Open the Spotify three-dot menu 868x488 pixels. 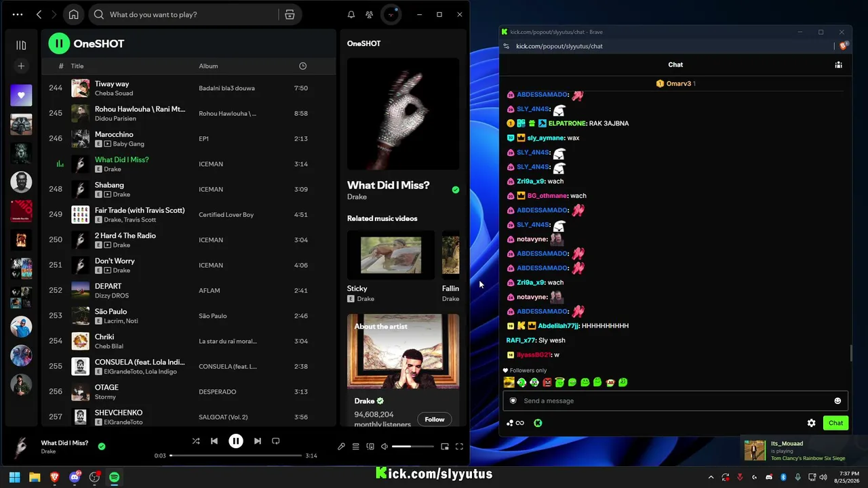pyautogui.click(x=18, y=14)
